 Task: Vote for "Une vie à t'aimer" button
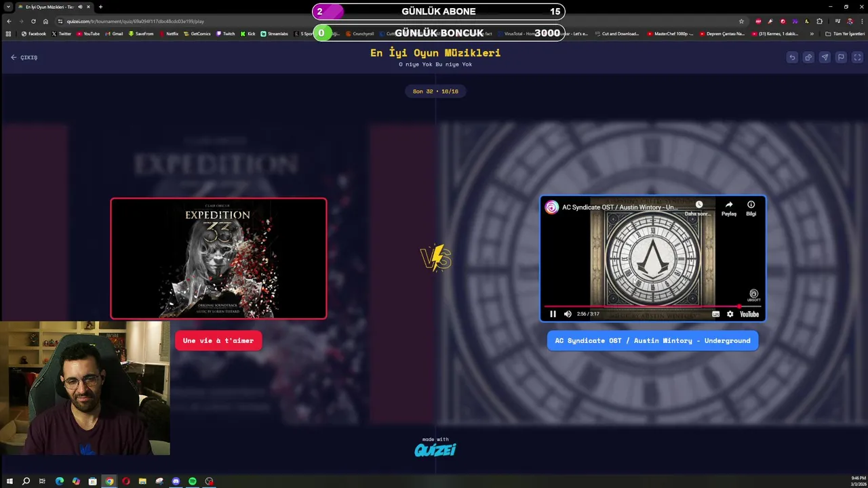point(218,340)
